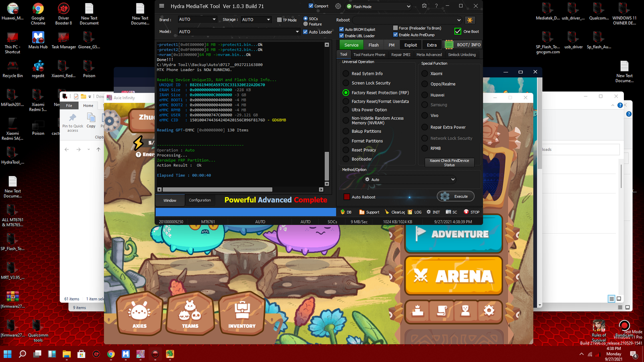The image size is (644, 362).
Task: Open taskbar Search magnifier
Action: (23, 354)
